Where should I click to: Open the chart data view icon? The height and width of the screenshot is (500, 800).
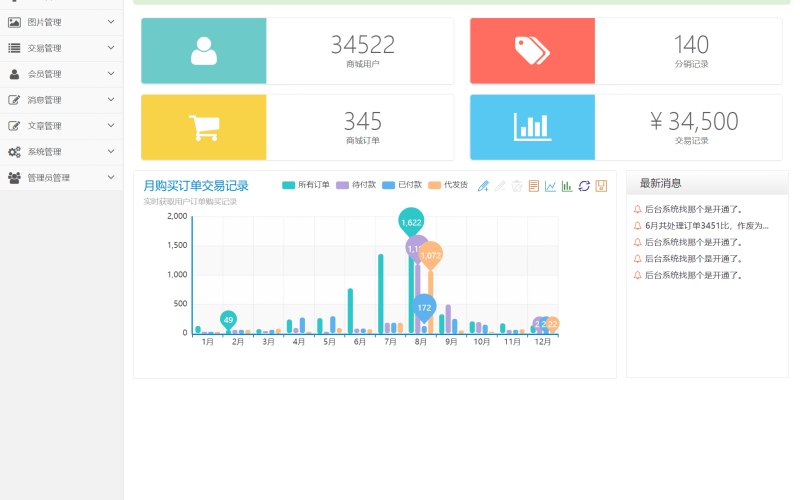(x=534, y=186)
